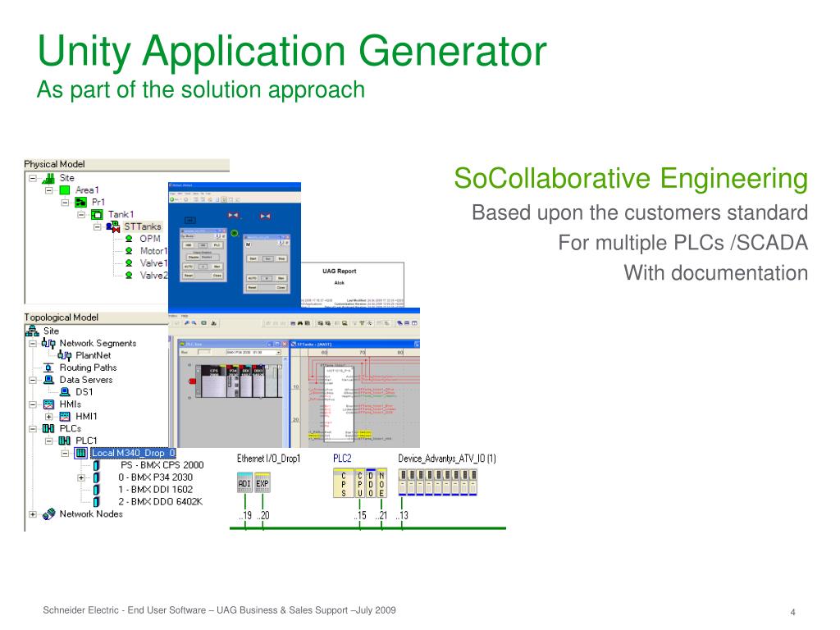Collapse the Area1 tree node

tap(48, 190)
